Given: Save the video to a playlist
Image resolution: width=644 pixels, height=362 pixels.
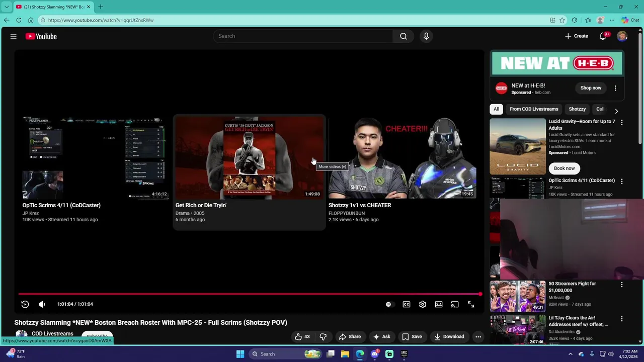Looking at the screenshot, I should 412,337.
